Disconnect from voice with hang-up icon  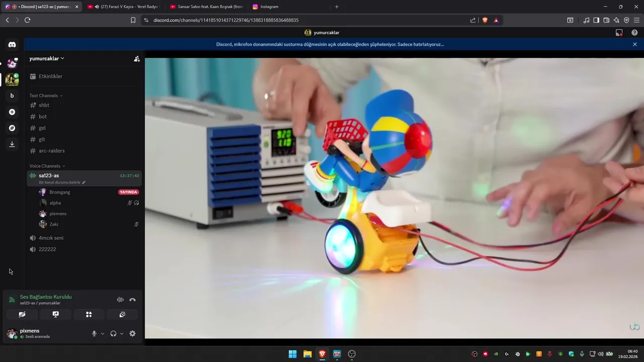click(x=132, y=300)
